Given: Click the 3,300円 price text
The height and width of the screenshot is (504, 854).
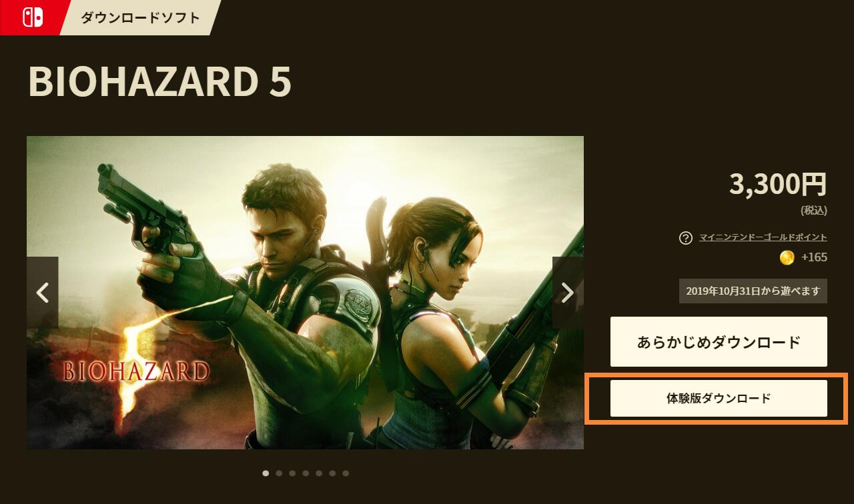Looking at the screenshot, I should [x=778, y=185].
